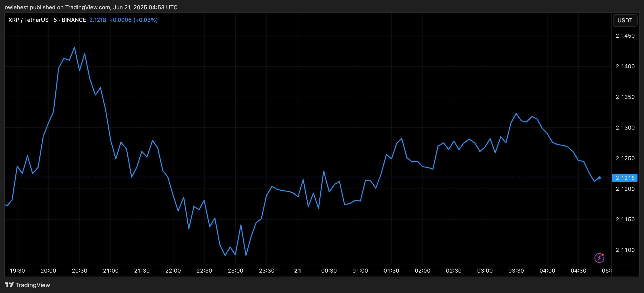Click price axis label 2.1200
The width and height of the screenshot is (644, 293).
tap(625, 189)
